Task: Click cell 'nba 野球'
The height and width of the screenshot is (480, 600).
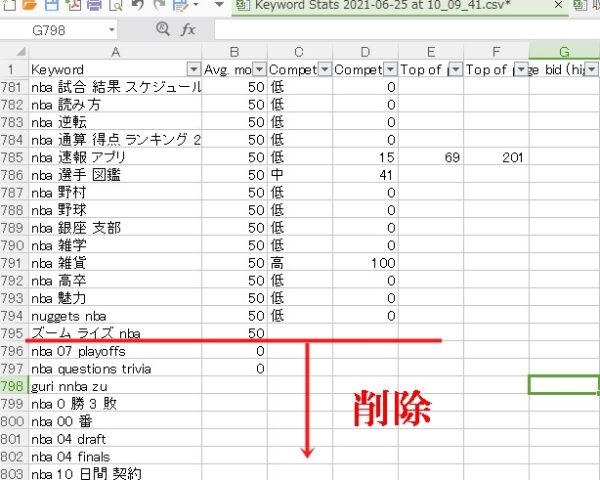Action: (x=115, y=210)
